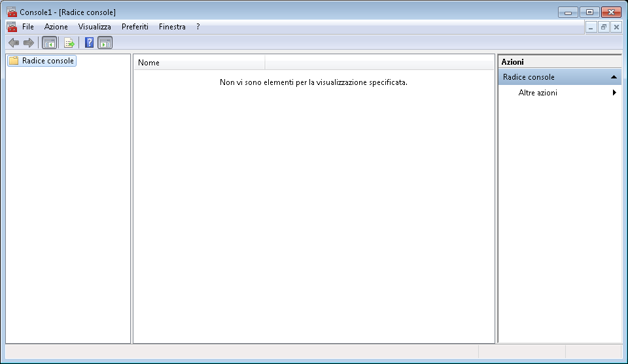Click the 'Non vi sono elementi' message text

(x=313, y=82)
